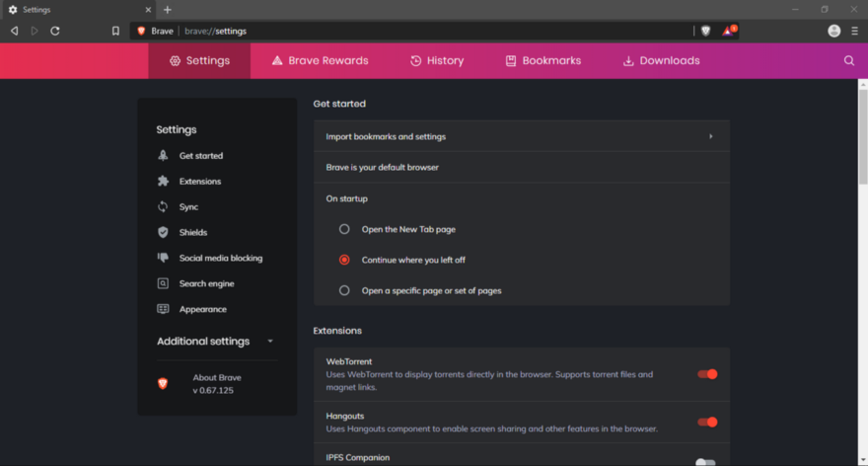868x466 pixels.
Task: Bookmark this page using the bookmark icon
Action: click(x=115, y=31)
